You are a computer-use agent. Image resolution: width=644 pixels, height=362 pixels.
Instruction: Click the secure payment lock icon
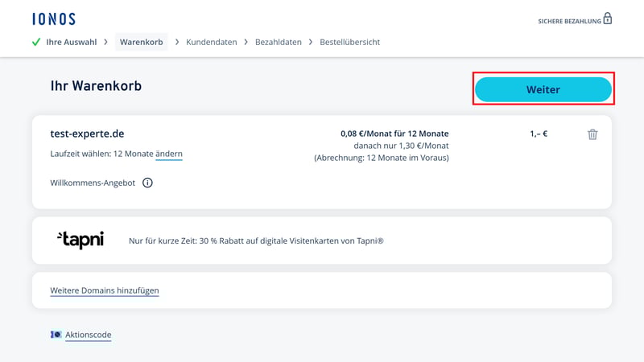608,19
